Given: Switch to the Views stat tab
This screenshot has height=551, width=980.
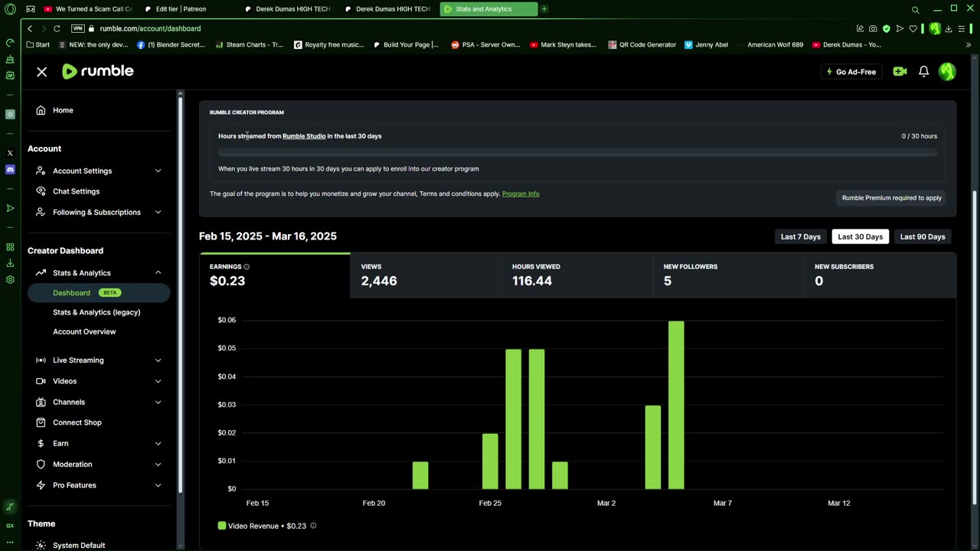Looking at the screenshot, I should (x=426, y=275).
